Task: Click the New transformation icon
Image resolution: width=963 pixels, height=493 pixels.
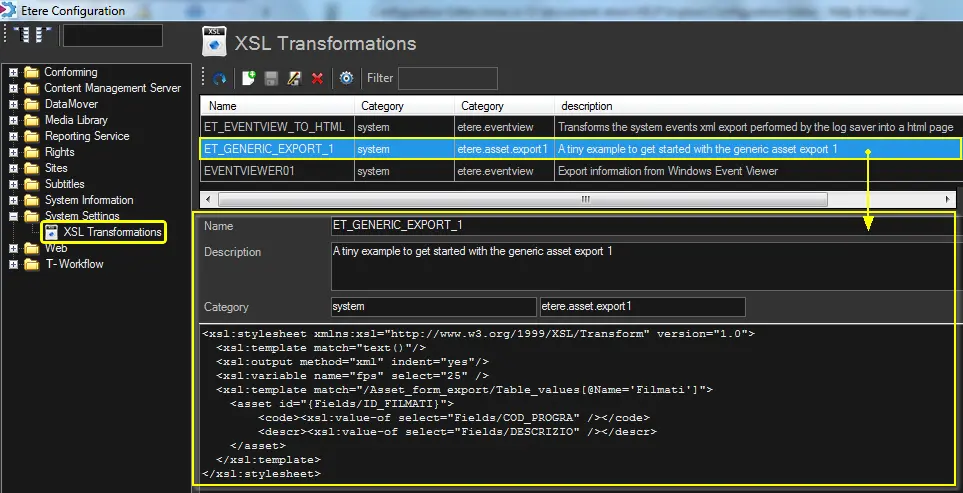Action: click(248, 78)
